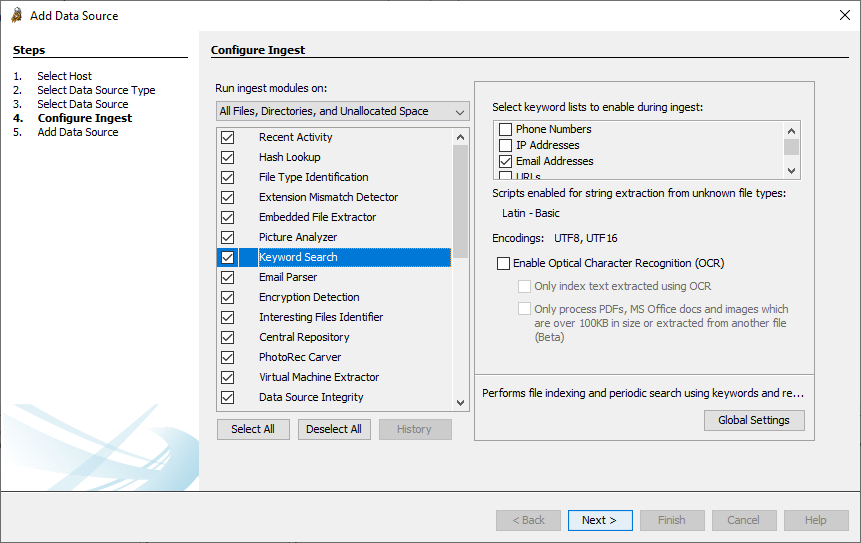This screenshot has height=543, width=861.
Task: Open the Run ingest modules on dropdown
Action: [343, 111]
